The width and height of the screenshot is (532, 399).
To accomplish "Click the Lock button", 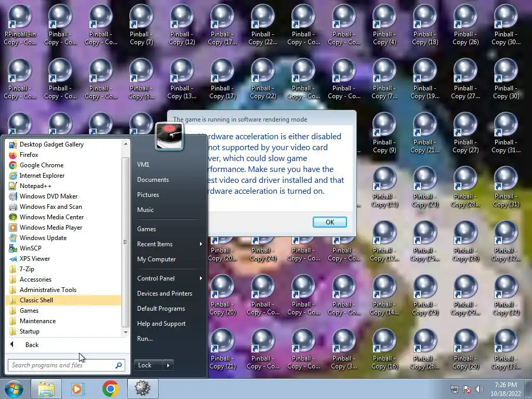I will click(148, 365).
